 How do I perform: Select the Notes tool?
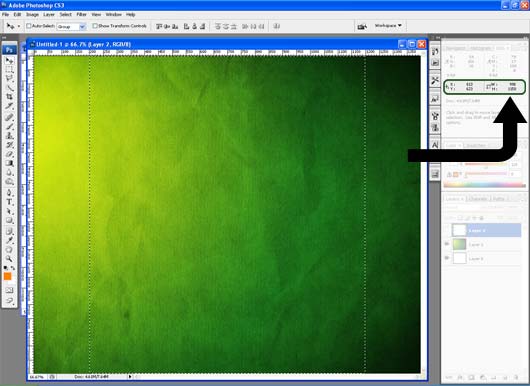click(x=9, y=232)
